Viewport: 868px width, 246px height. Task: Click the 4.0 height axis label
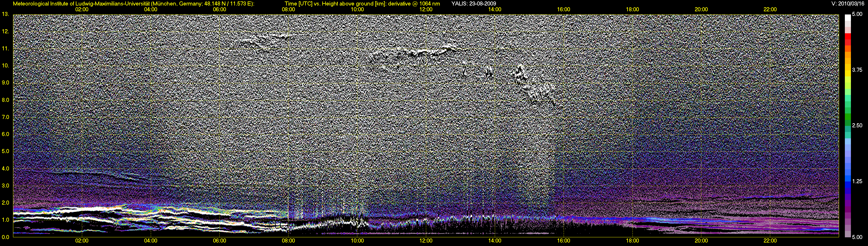5,168
